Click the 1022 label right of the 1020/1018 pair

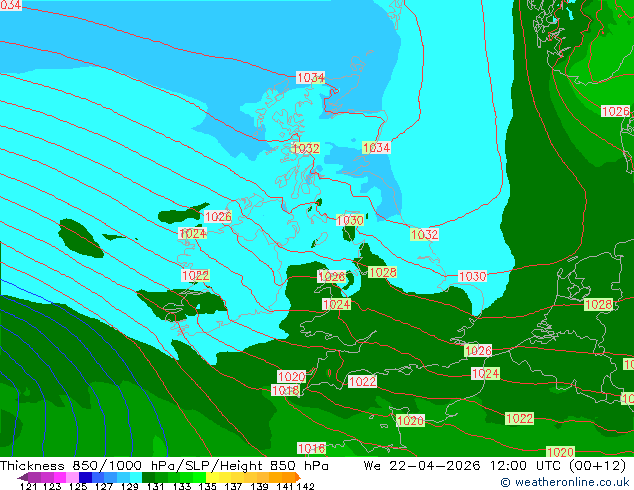click(x=362, y=381)
